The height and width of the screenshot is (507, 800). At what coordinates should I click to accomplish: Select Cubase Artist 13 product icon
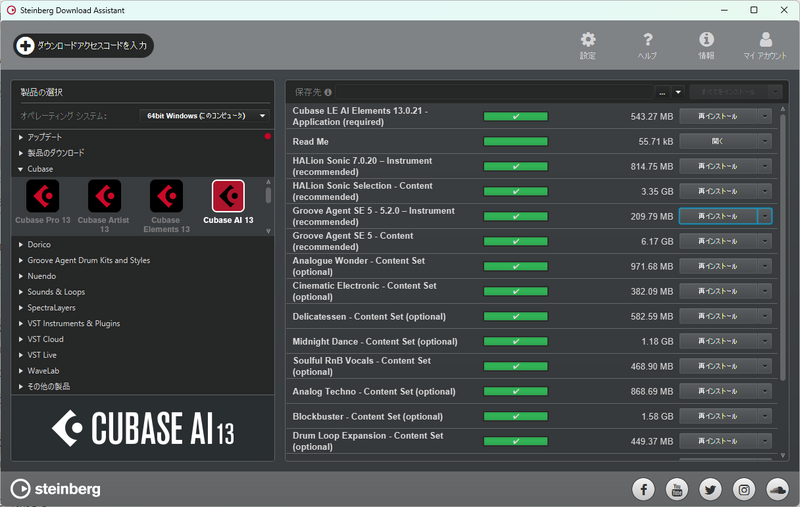104,196
